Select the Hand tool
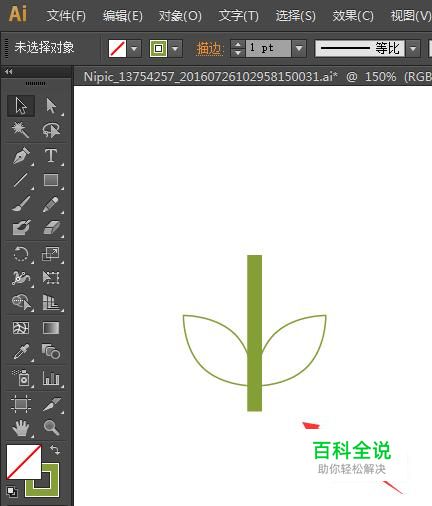 point(21,428)
